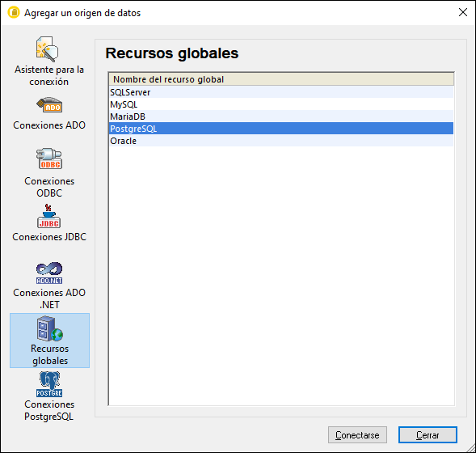Image resolution: width=476 pixels, height=453 pixels.
Task: Click the yellow database icon in title bar
Action: pyautogui.click(x=14, y=12)
